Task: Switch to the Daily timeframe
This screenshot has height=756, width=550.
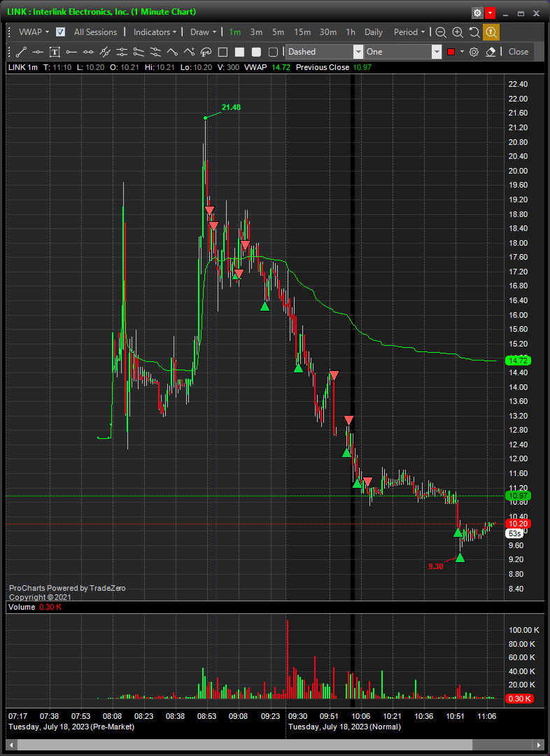Action: [x=374, y=31]
